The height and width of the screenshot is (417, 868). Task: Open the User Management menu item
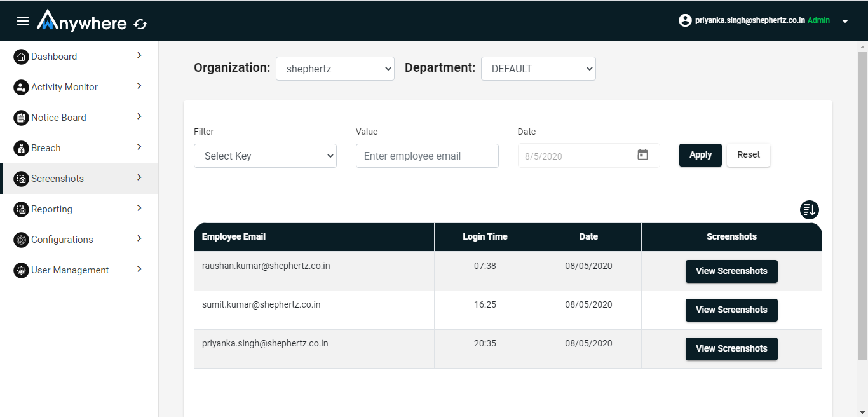(x=70, y=270)
